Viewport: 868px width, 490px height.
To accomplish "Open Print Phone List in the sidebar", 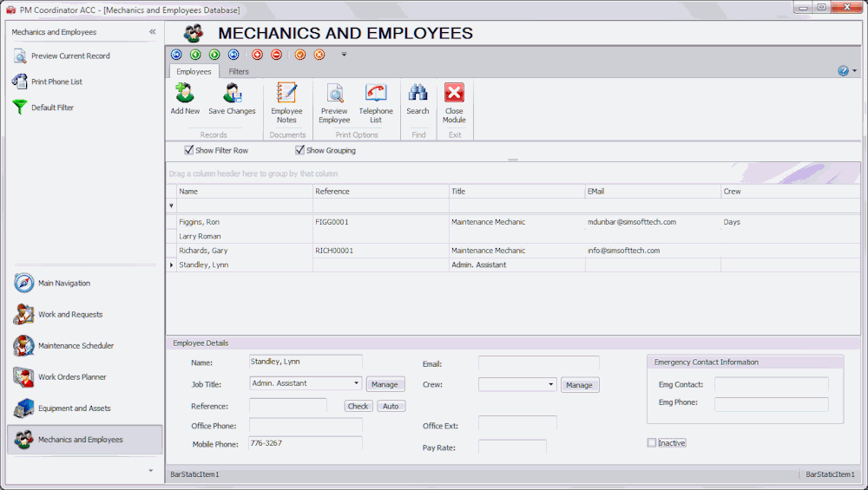I will (56, 82).
